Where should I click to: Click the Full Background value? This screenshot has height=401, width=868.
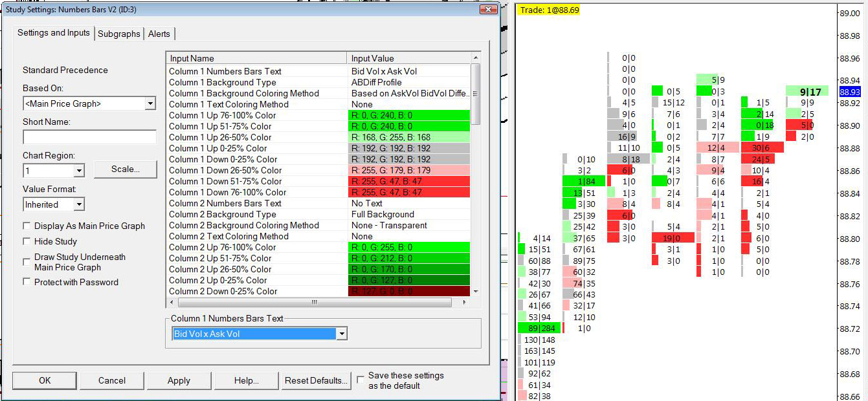point(383,214)
